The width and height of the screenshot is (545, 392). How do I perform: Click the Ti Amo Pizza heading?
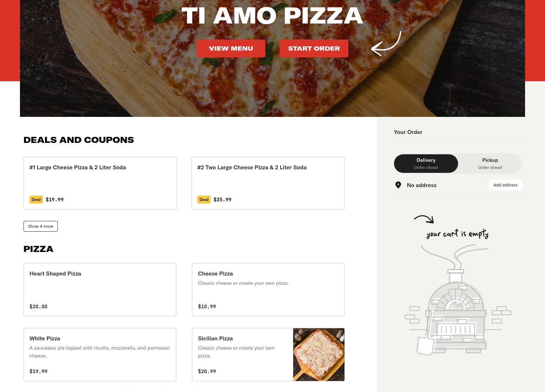coord(272,16)
